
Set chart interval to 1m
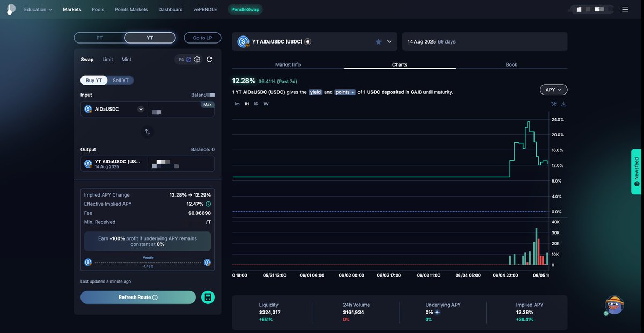pos(237,104)
